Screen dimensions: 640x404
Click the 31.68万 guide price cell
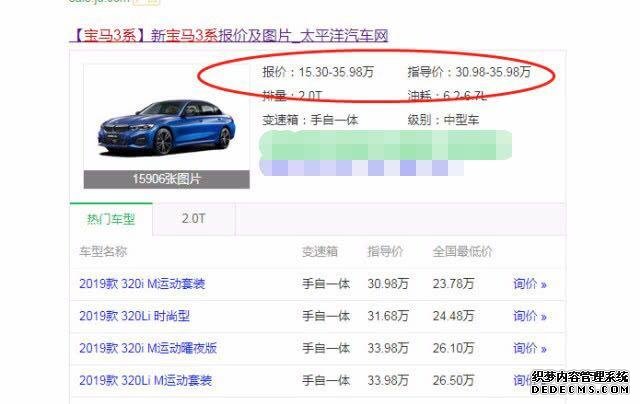coord(388,316)
